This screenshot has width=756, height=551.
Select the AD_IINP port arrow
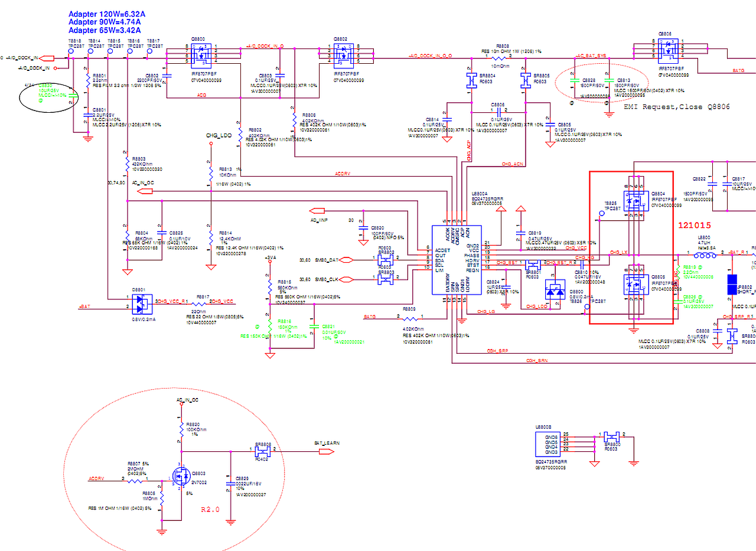tap(317, 210)
